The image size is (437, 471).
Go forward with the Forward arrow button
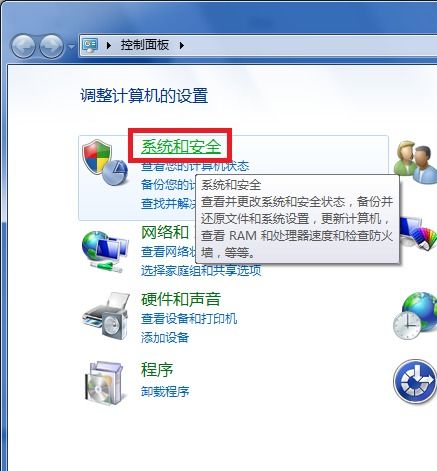click(x=52, y=46)
